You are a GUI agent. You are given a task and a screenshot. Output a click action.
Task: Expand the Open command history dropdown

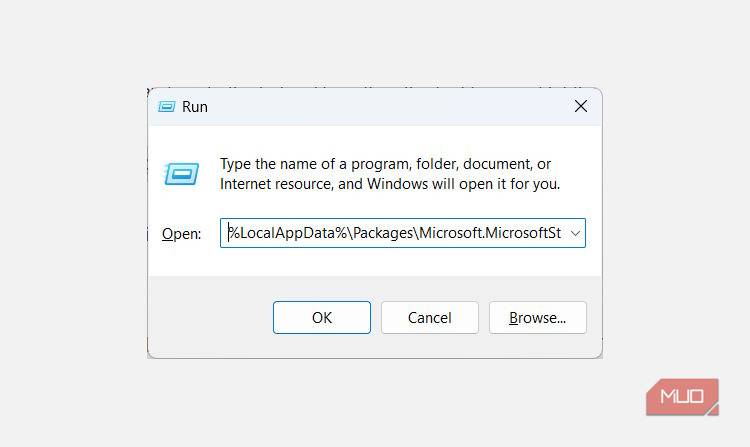[x=573, y=233]
